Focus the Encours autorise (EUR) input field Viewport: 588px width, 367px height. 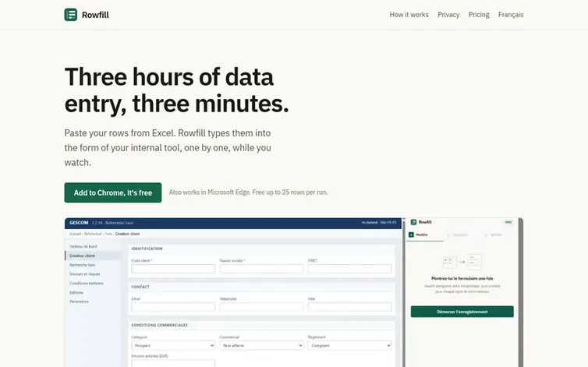[173, 363]
